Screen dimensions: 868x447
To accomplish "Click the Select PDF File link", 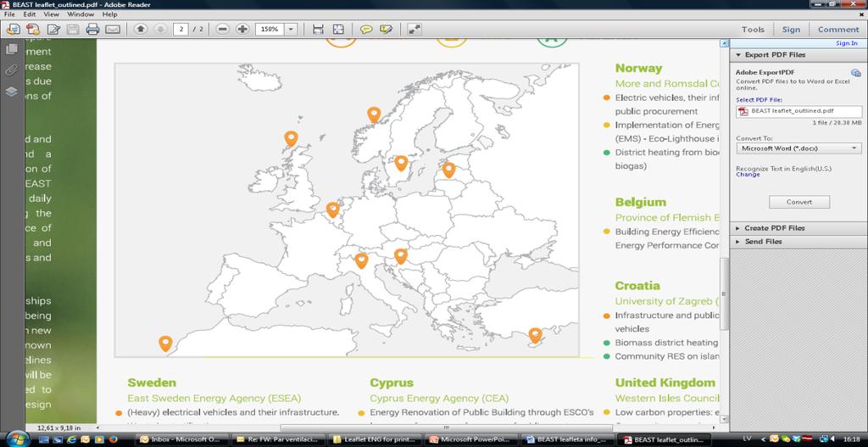I will pos(759,100).
